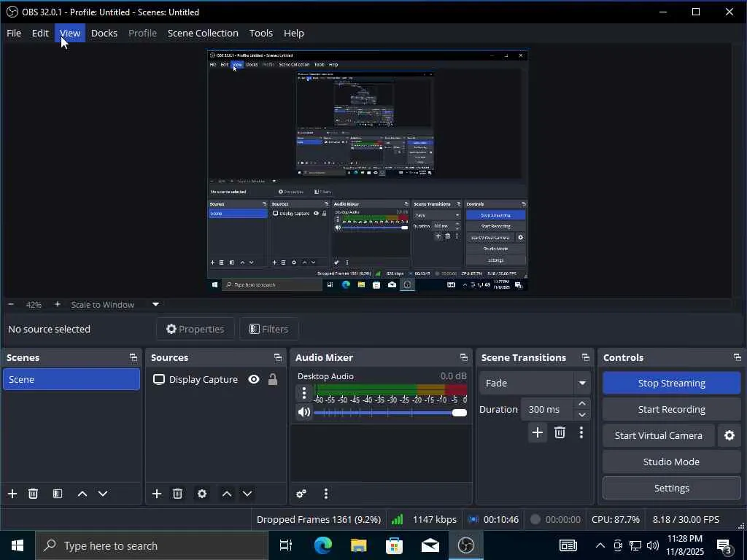Viewport: 747px width, 560px height.
Task: Move scene down arrow in Scenes panel
Action: click(103, 494)
